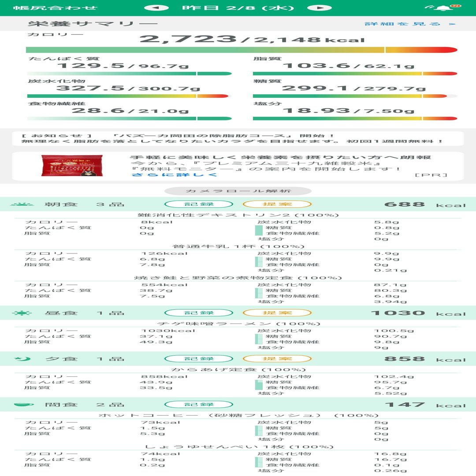Tap 記録 button for 夕食

pos(199,358)
